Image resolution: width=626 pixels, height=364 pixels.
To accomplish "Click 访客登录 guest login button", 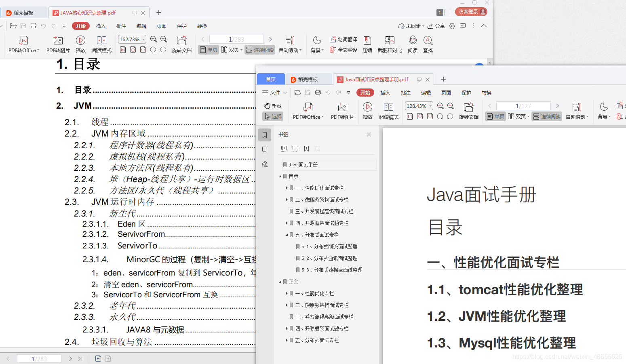I will pos(471,12).
